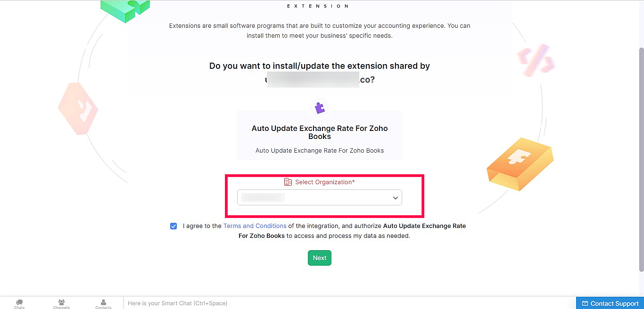Focus the Smart Chat input field

349,303
